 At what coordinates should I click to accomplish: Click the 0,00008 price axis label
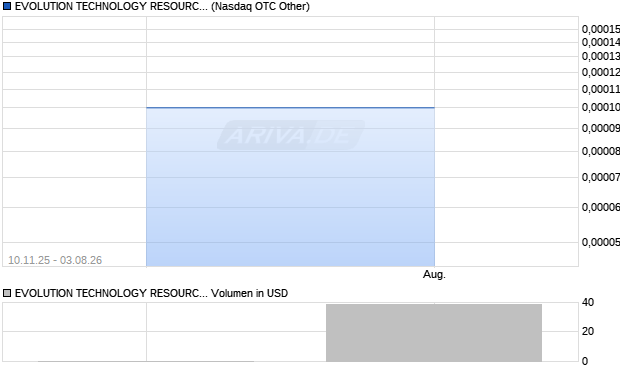point(601,151)
